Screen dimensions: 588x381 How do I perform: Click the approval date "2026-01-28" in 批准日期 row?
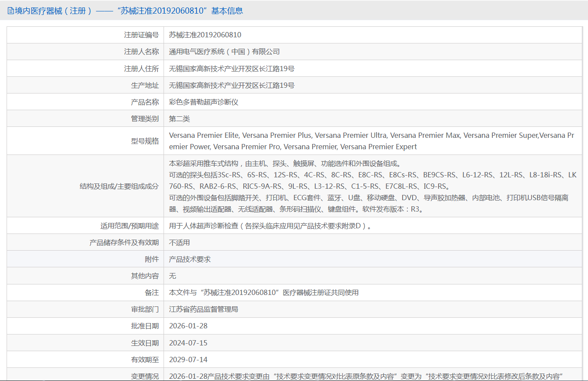tap(188, 326)
